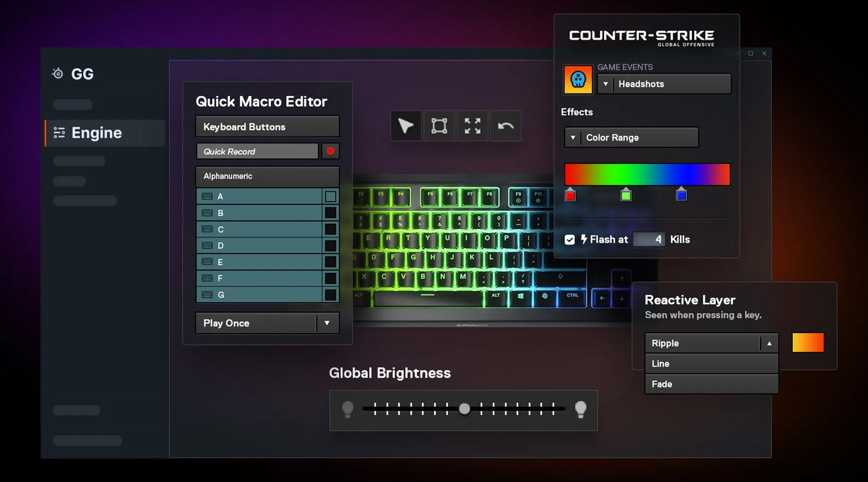Click the dim light bulb brightness icon
The height and width of the screenshot is (482, 868).
[x=348, y=409]
